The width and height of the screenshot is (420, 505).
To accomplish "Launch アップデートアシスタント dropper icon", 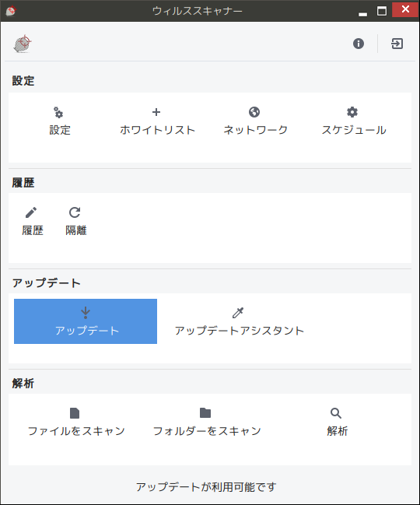I will pyautogui.click(x=238, y=313).
